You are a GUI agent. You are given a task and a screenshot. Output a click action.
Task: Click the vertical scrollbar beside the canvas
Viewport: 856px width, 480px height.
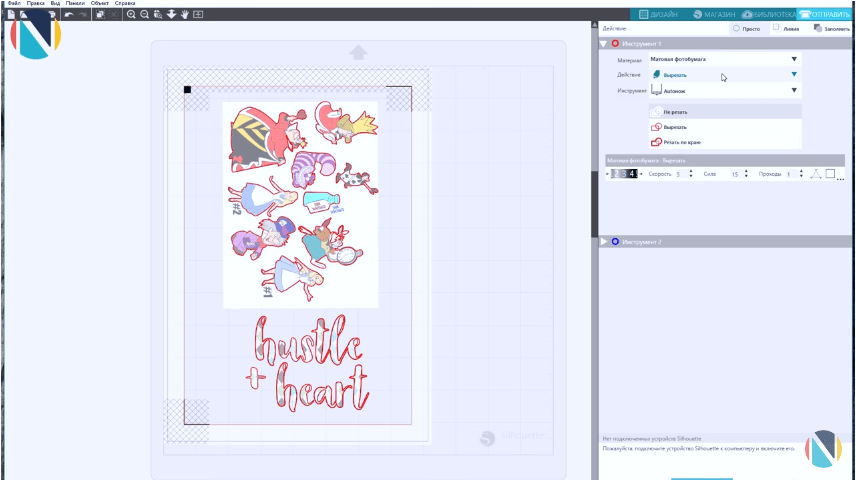pyautogui.click(x=595, y=204)
